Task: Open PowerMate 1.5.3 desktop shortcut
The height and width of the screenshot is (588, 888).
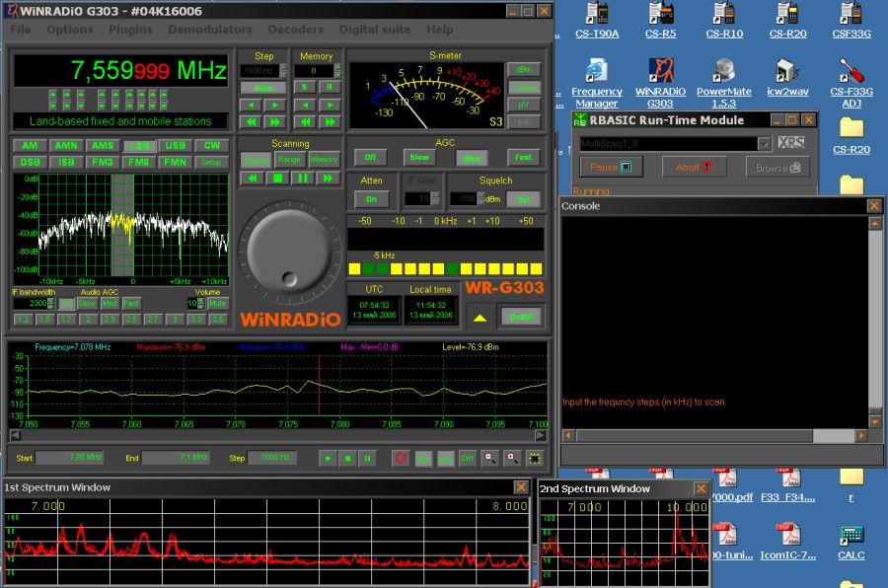Action: click(x=724, y=83)
